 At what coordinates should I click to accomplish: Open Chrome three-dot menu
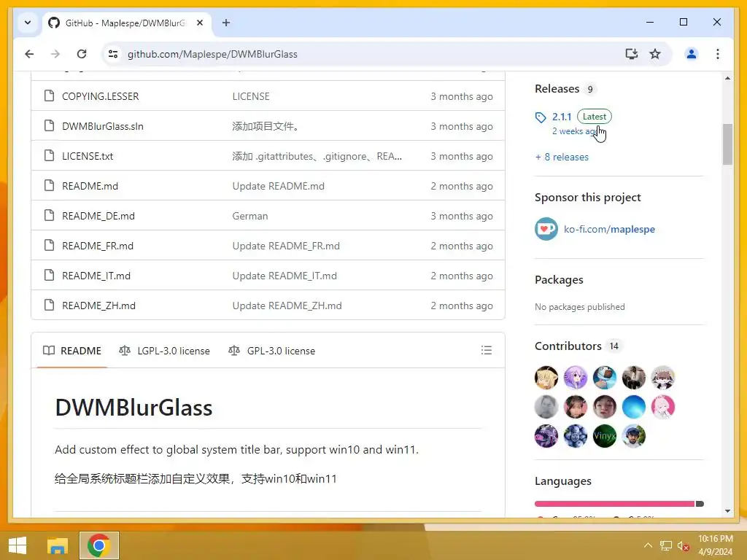tap(718, 54)
